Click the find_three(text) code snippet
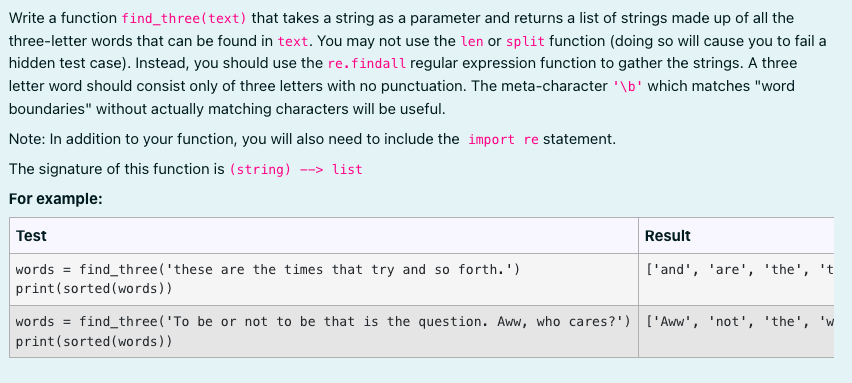 point(184,19)
